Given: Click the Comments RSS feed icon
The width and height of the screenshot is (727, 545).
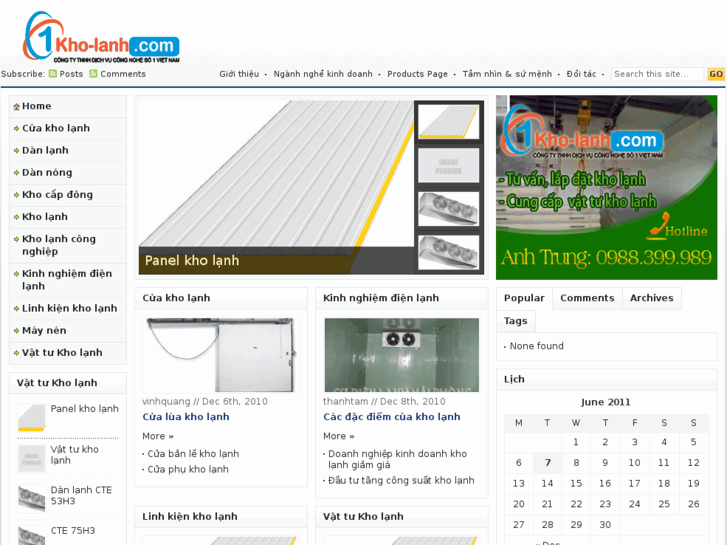Looking at the screenshot, I should (x=94, y=74).
